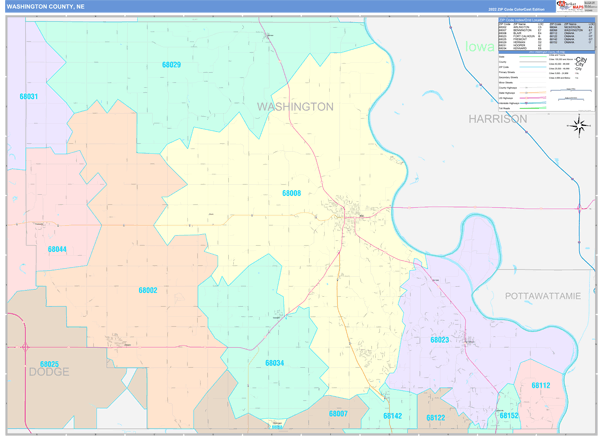Click the 68112 ZIP label
The width and height of the screenshot is (600, 436).
point(540,385)
